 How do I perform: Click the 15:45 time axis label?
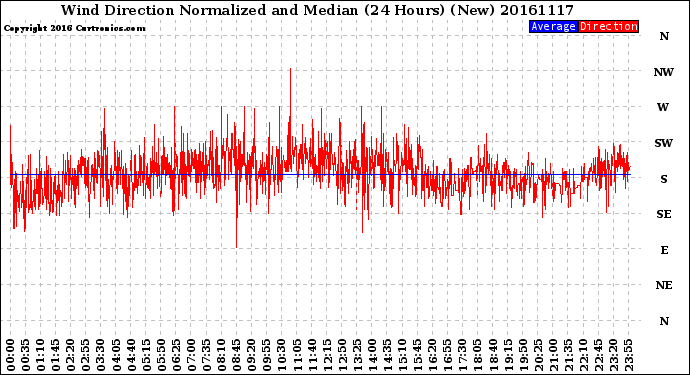418,355
